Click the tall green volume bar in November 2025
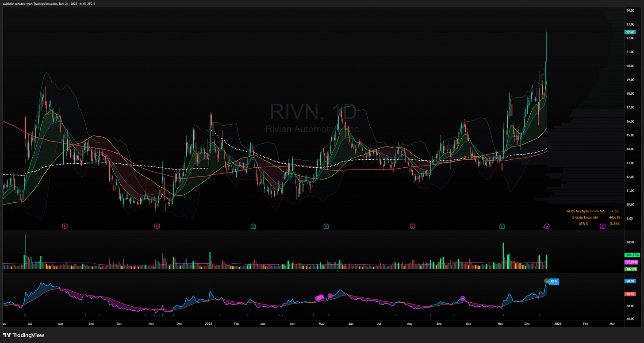The height and width of the screenshot is (343, 644). pos(503,256)
